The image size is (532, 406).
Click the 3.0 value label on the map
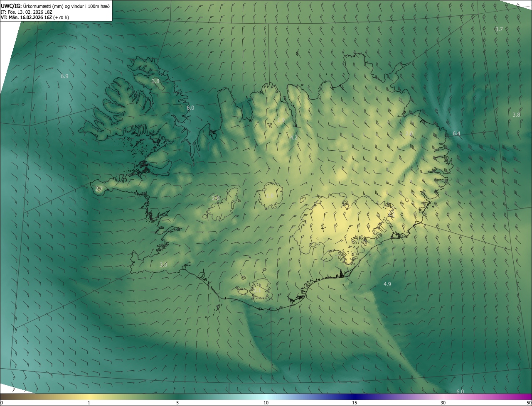coord(163,264)
